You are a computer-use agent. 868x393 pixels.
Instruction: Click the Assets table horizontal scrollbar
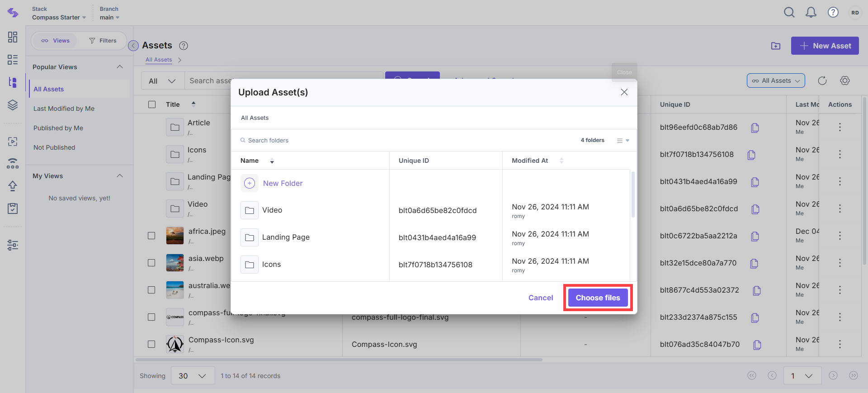pos(339,360)
